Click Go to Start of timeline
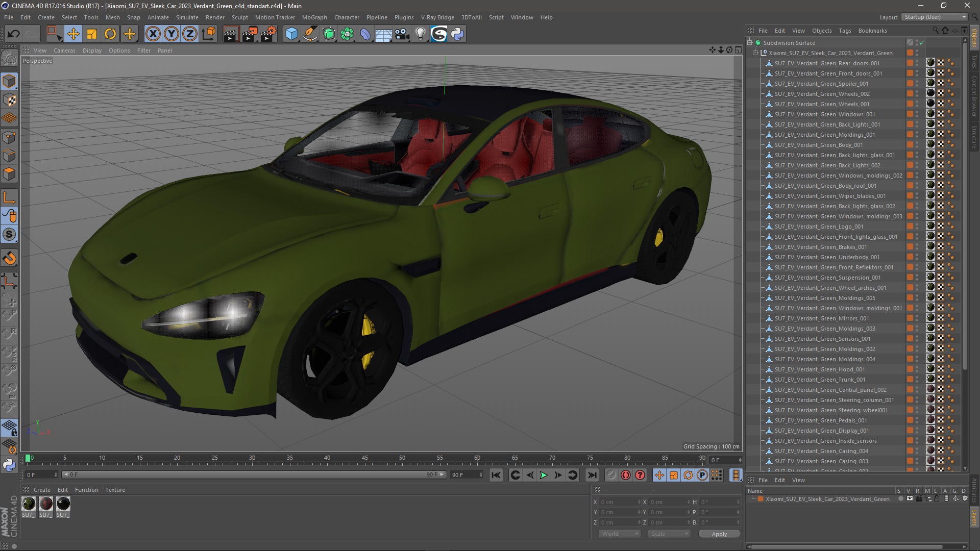 [496, 475]
